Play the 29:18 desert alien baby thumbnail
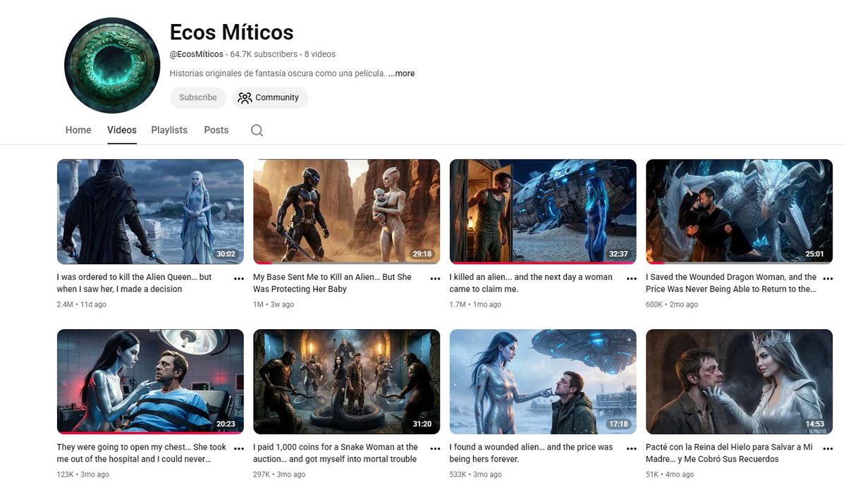846x504 pixels. [346, 211]
